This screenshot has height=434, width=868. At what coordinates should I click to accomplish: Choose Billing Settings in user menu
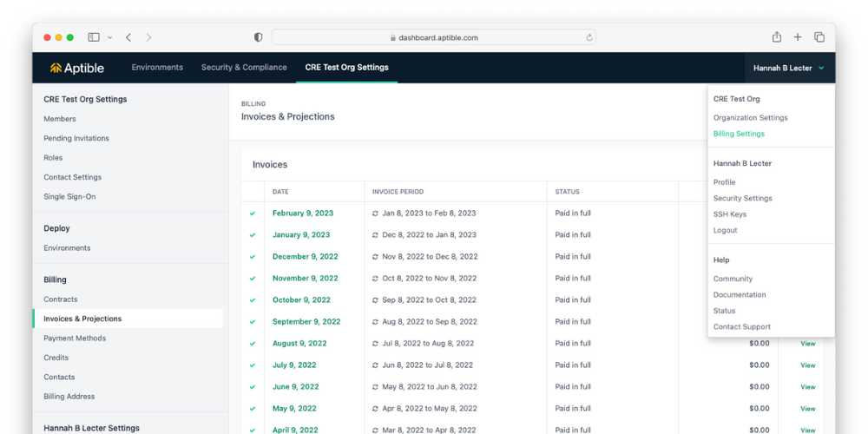click(739, 134)
